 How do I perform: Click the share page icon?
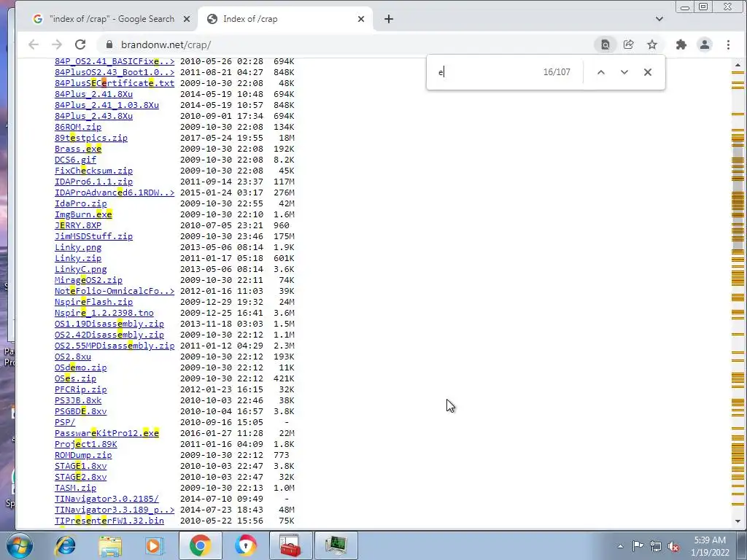(x=628, y=44)
